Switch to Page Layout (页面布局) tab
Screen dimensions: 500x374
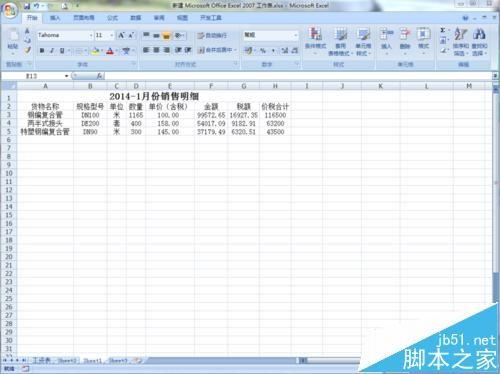(x=84, y=18)
